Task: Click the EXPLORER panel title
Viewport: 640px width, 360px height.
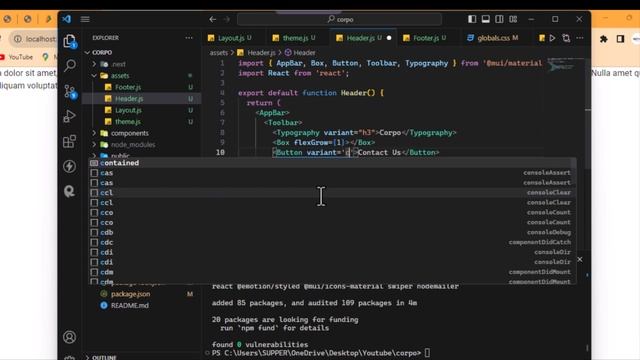Action: tap(105, 38)
